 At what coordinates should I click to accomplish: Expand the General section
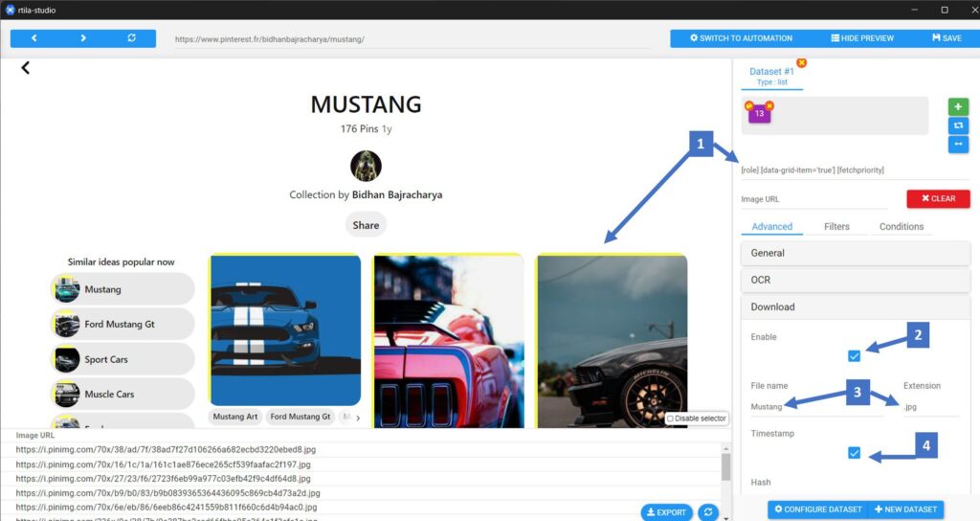pyautogui.click(x=855, y=253)
